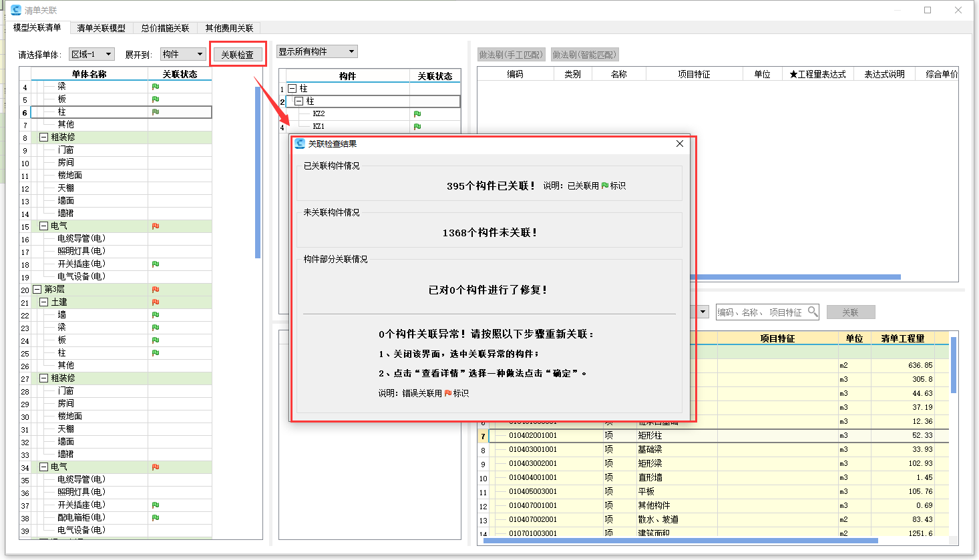Switch to the 模型关联清单 tab
Screen dimensions: 979x560
37,27
